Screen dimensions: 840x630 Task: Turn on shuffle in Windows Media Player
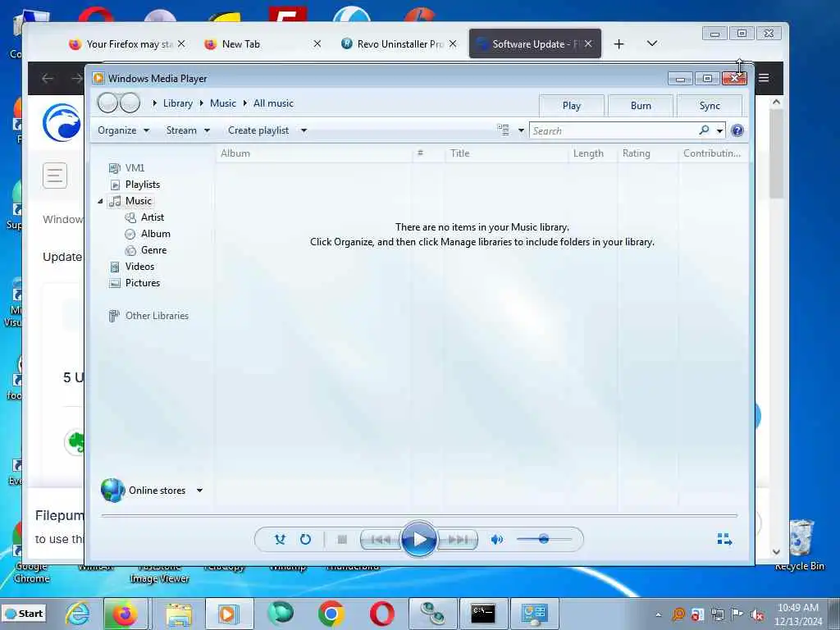(x=280, y=540)
